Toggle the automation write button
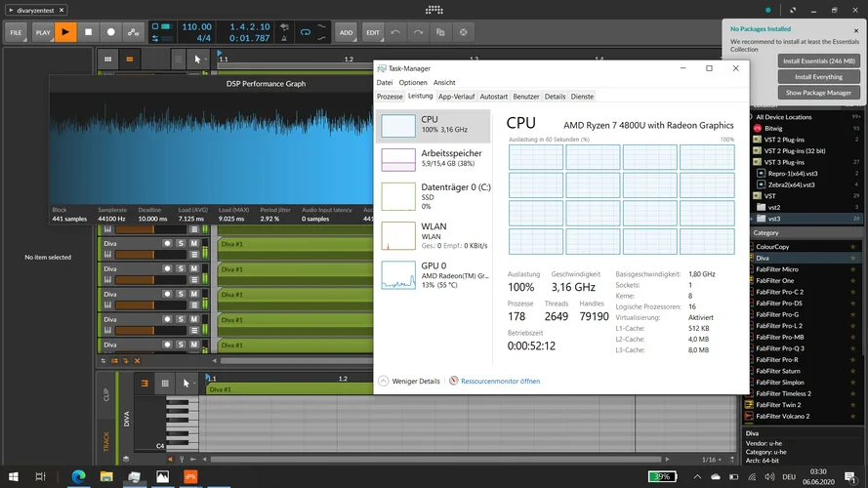 tap(134, 32)
